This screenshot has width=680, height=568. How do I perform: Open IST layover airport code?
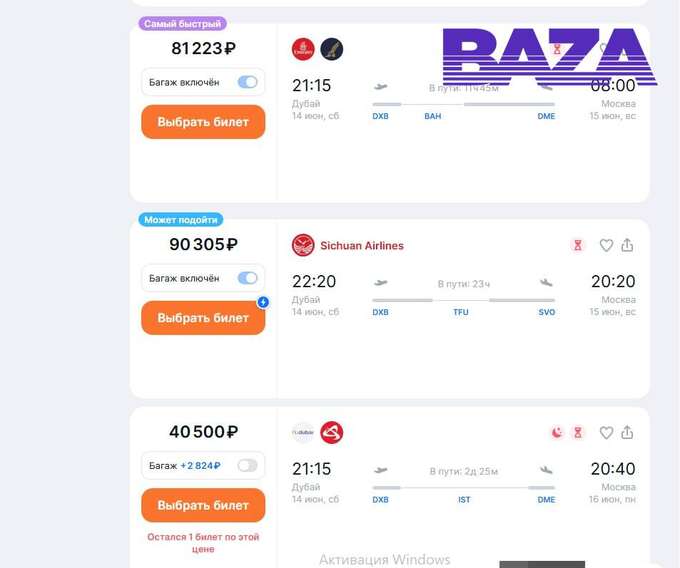tap(464, 499)
